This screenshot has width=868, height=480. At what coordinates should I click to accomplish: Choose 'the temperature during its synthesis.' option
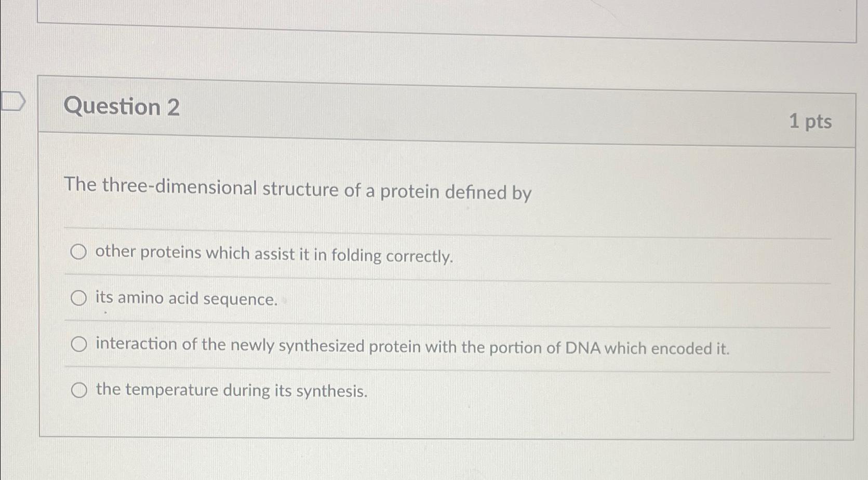(x=79, y=390)
